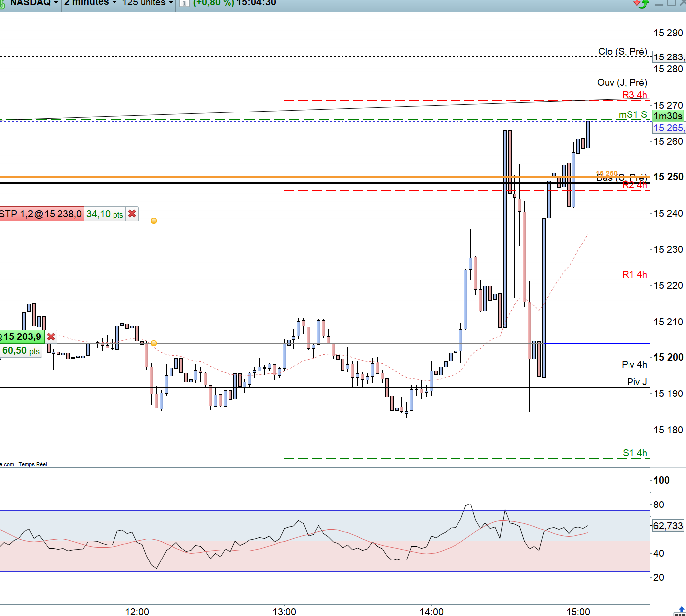Click the share icon in bottom-right corner
The image size is (686, 616).
coord(679,611)
